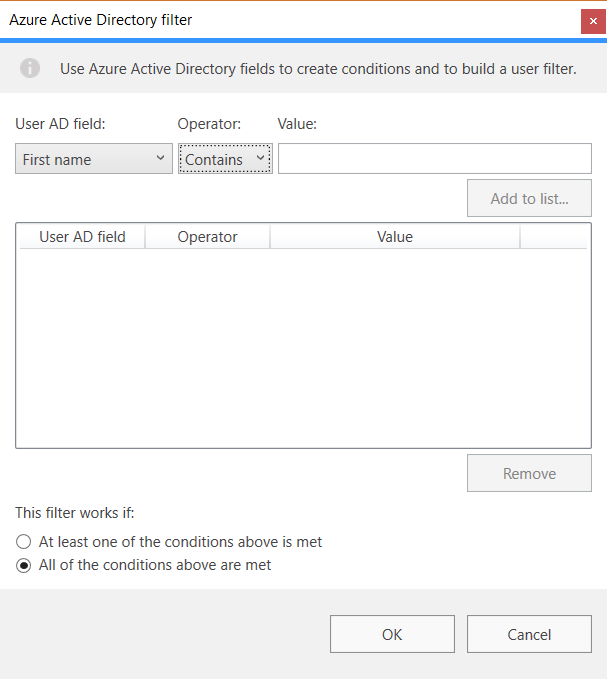607x679 pixels.
Task: Confirm the filter with OK
Action: tap(392, 634)
